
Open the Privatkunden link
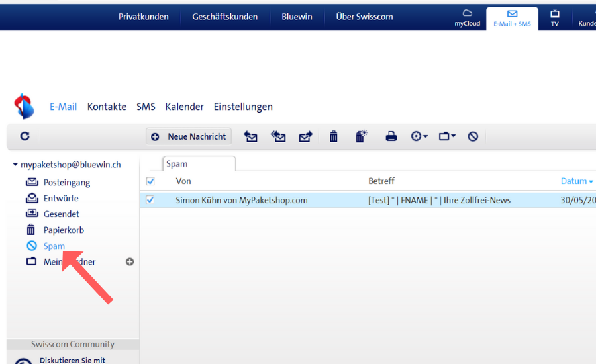[x=144, y=17]
